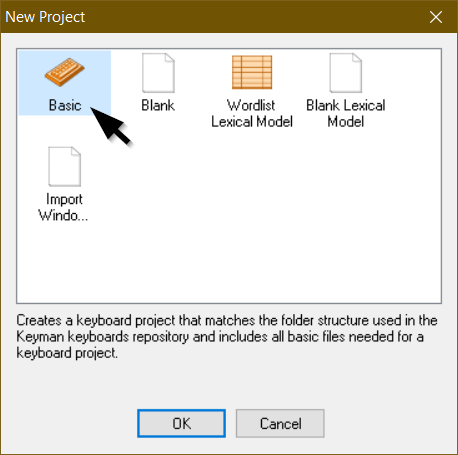Screen dimensions: 458x455
Task: Click the template description paragraph text
Action: pos(227,337)
